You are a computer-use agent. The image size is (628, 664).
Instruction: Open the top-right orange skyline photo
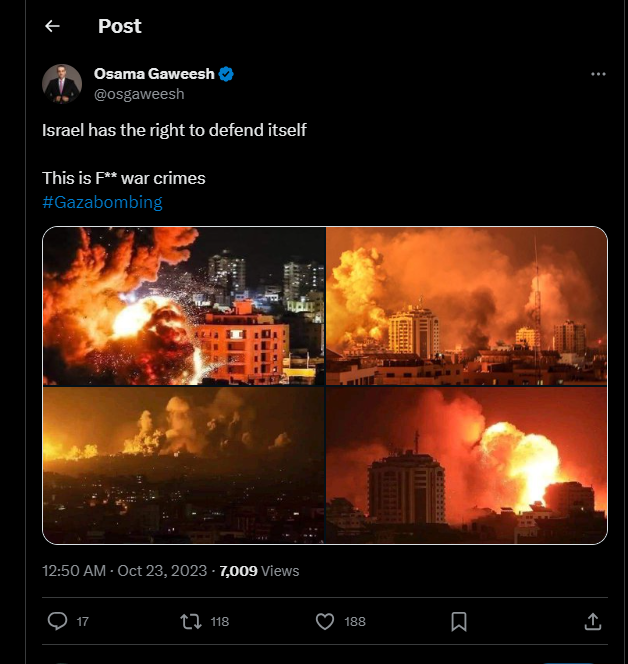[x=467, y=306]
